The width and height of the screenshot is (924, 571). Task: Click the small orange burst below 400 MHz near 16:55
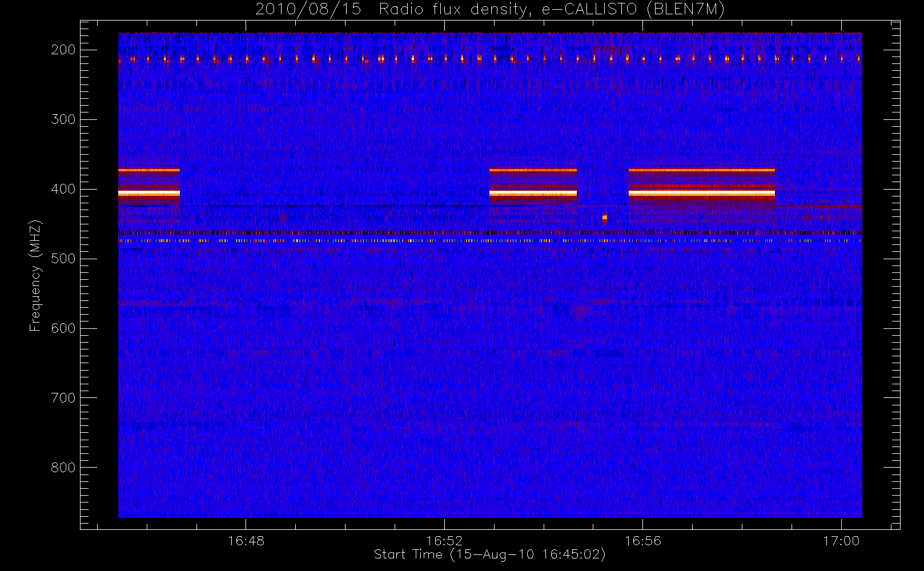tap(605, 218)
